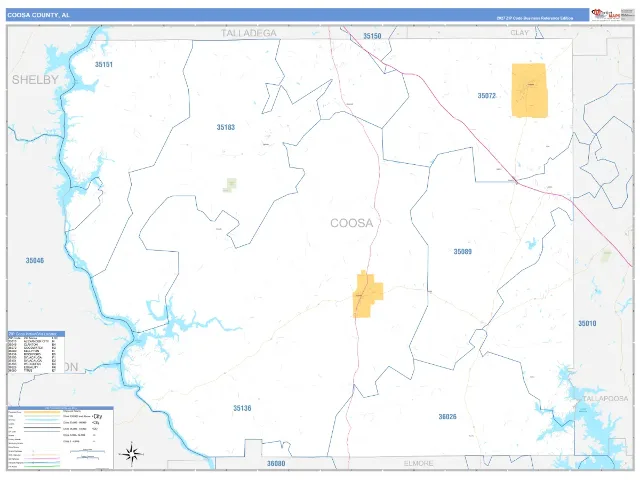Click the TALLADEGA county label

coord(249,33)
